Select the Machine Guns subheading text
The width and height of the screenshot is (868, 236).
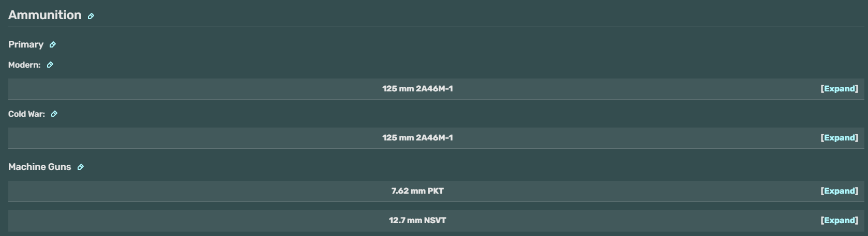point(40,167)
